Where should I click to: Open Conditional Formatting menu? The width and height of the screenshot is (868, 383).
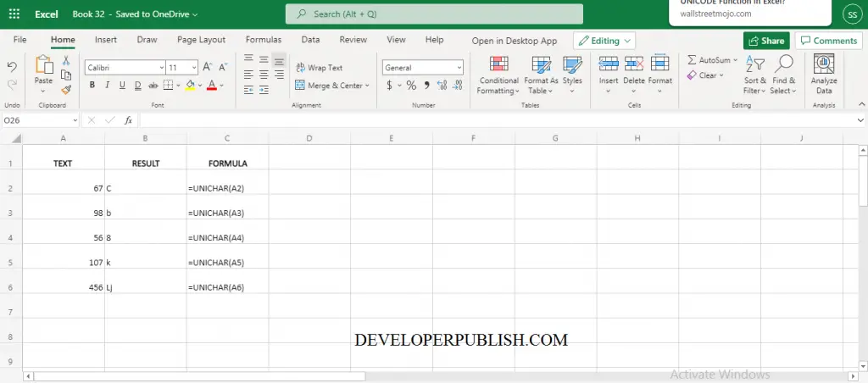tap(498, 75)
